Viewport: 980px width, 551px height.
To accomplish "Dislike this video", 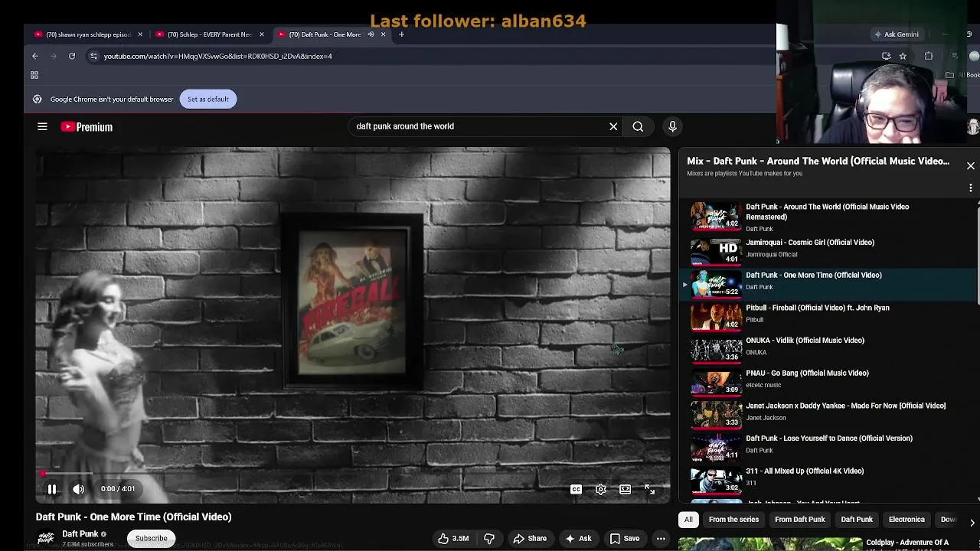I will pos(489,539).
